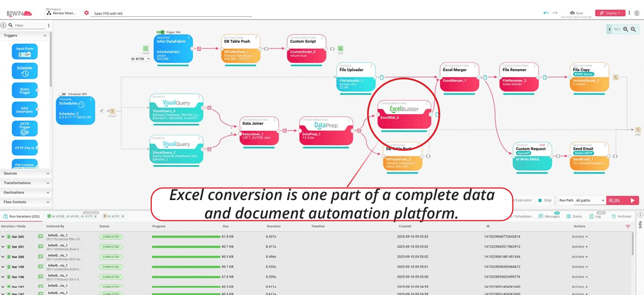Switch to Run Iterations (202) tab
Viewport: 644px width, 295px height.
click(x=22, y=216)
